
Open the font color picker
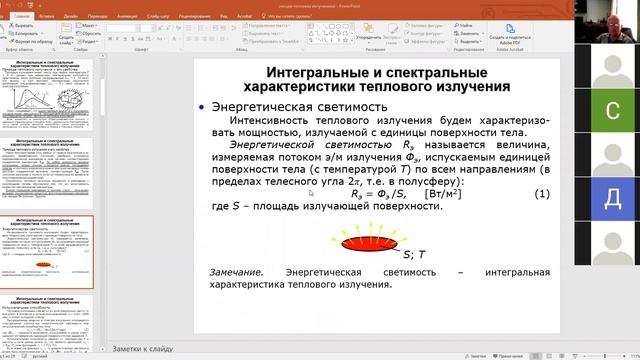tap(175, 39)
